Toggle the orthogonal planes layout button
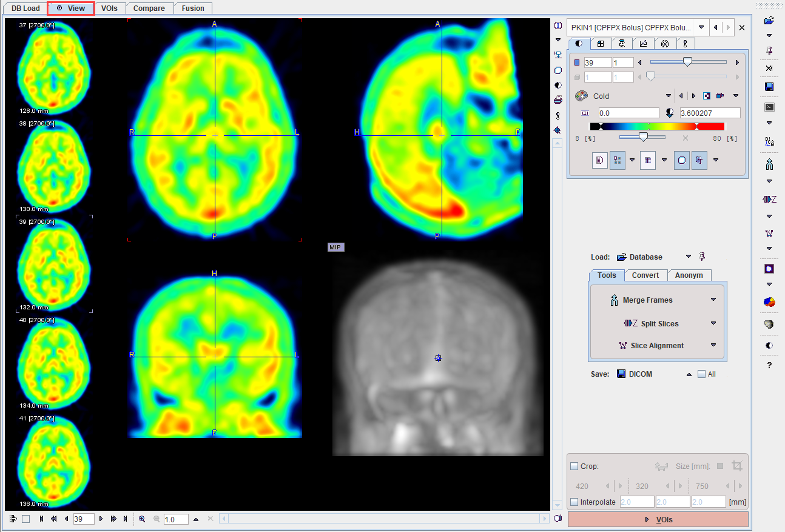The height and width of the screenshot is (532, 785). [x=618, y=160]
